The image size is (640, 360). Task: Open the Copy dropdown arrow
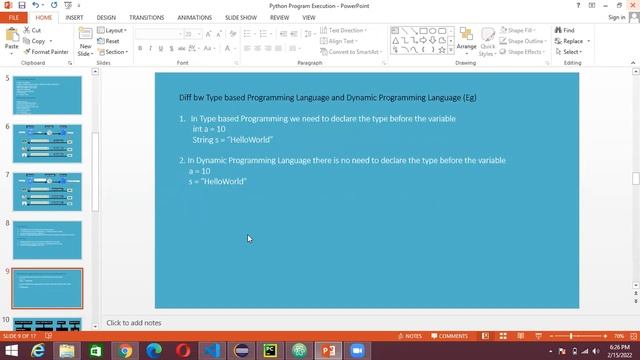point(51,41)
